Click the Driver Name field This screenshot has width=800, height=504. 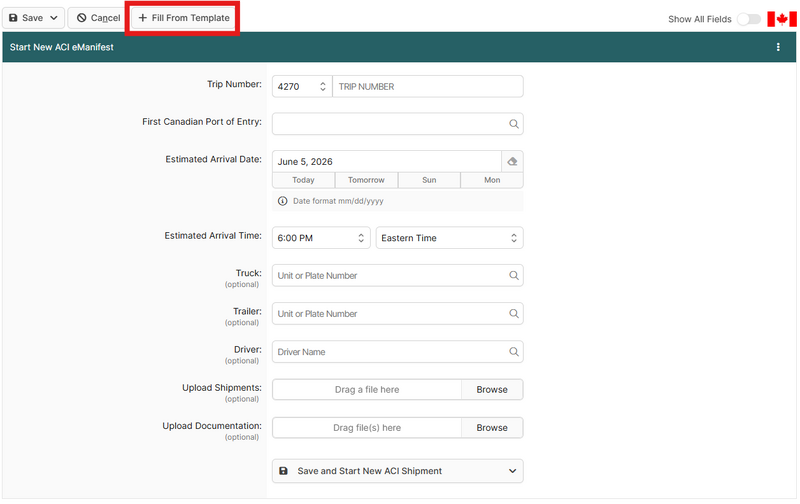click(x=397, y=352)
